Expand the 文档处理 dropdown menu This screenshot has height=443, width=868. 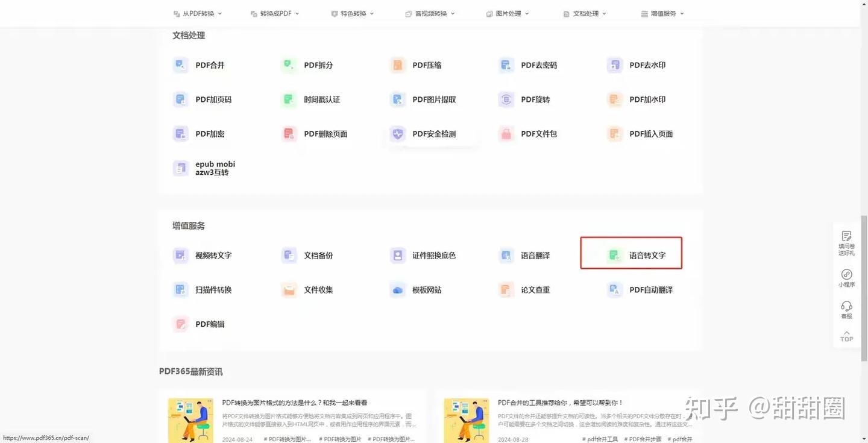coord(585,13)
